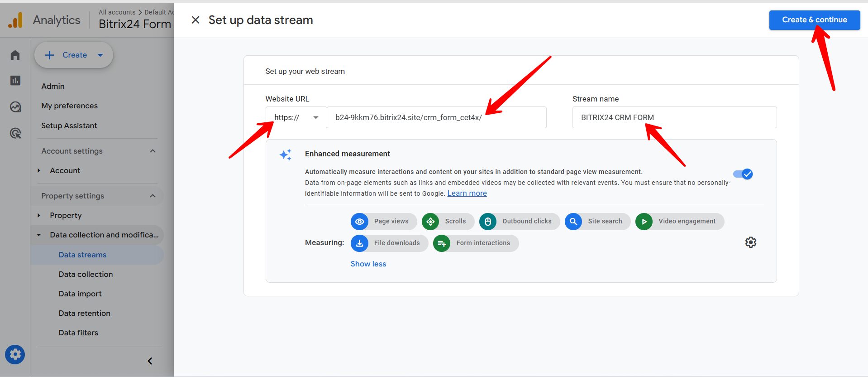Click the Site search magnifier icon
Screen dimensions: 868x377
point(573,222)
